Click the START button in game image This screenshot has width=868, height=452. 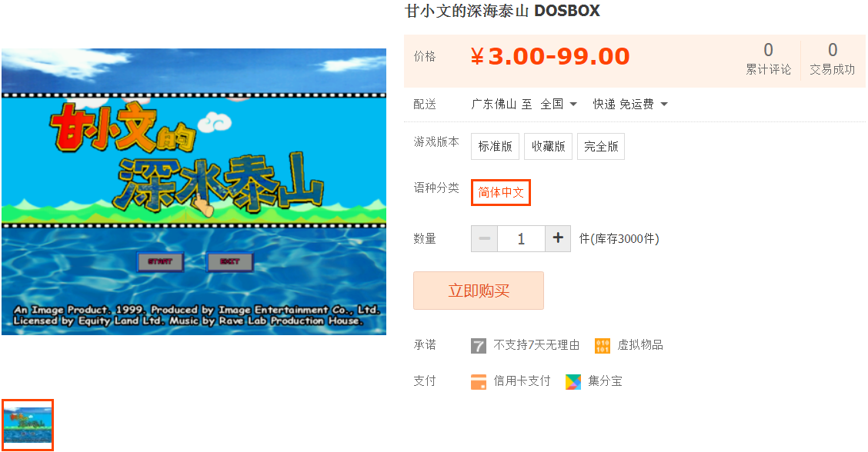pyautogui.click(x=160, y=261)
